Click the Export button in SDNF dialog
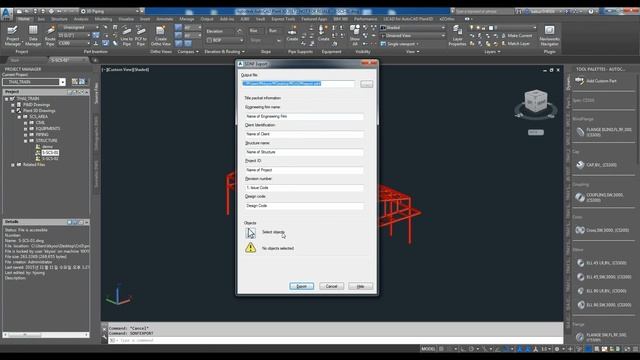Screen dimensions: 640x360 coord(302,286)
